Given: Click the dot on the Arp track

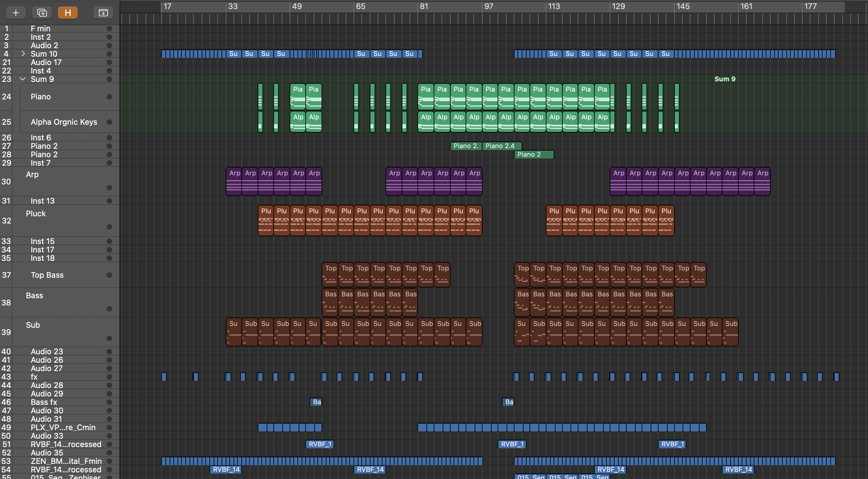Looking at the screenshot, I should click(109, 188).
